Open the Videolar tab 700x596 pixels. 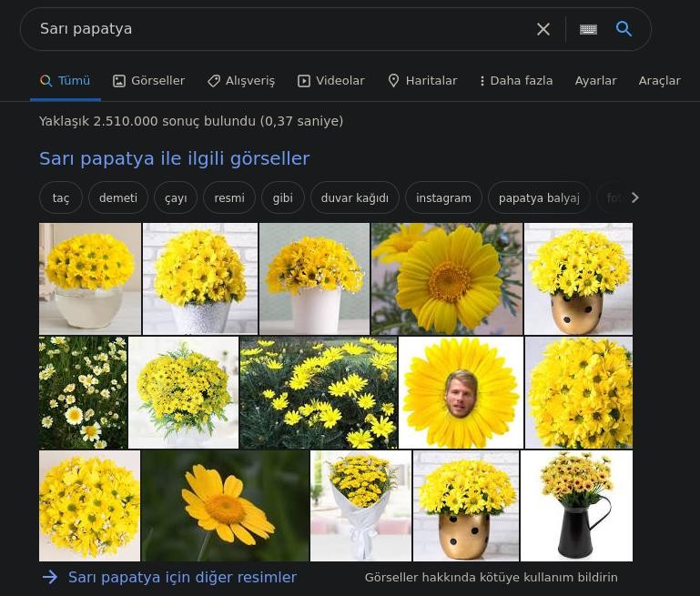click(x=331, y=81)
